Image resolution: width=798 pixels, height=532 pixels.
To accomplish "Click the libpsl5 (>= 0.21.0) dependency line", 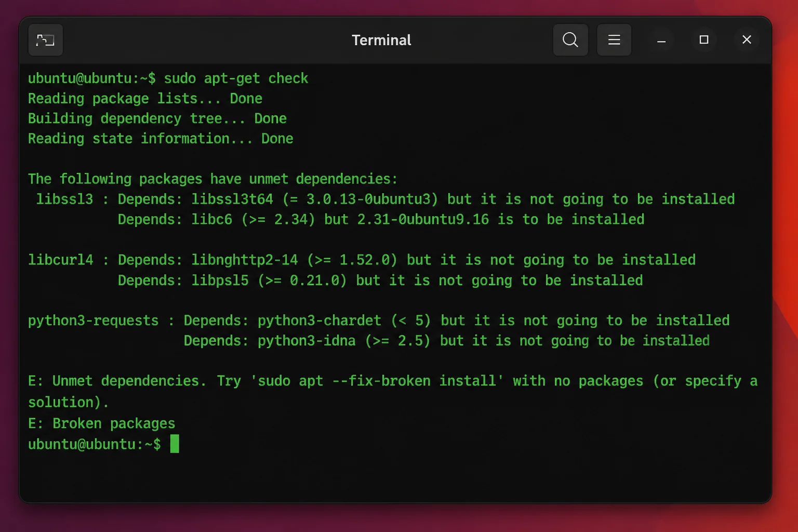I will pyautogui.click(x=380, y=281).
